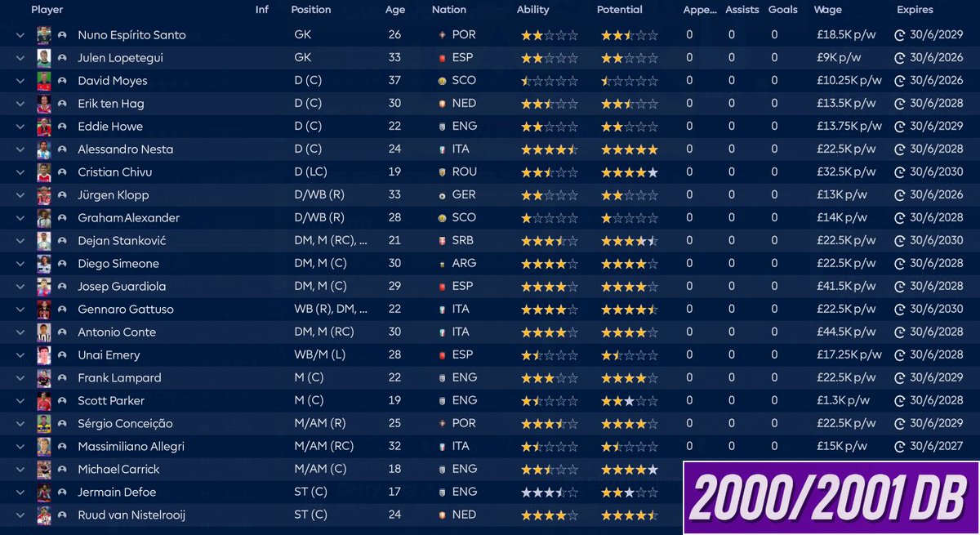
Task: Open Diego Simeone's face thumbnail
Action: tap(44, 264)
